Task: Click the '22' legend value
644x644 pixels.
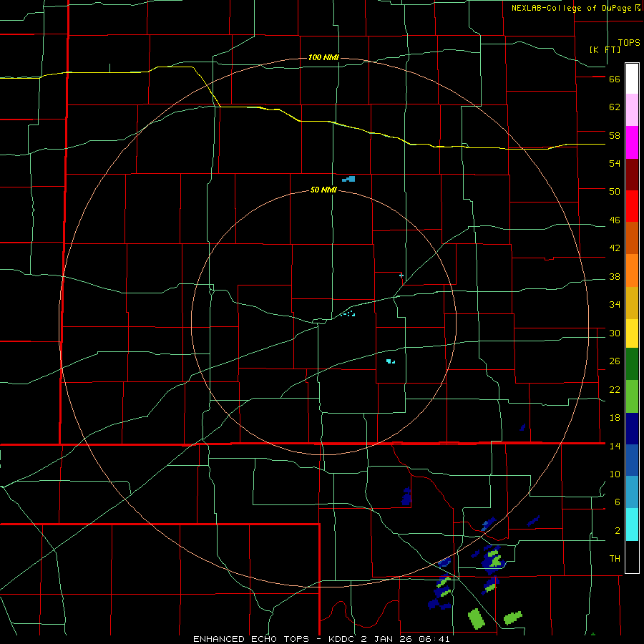Action: click(615, 389)
